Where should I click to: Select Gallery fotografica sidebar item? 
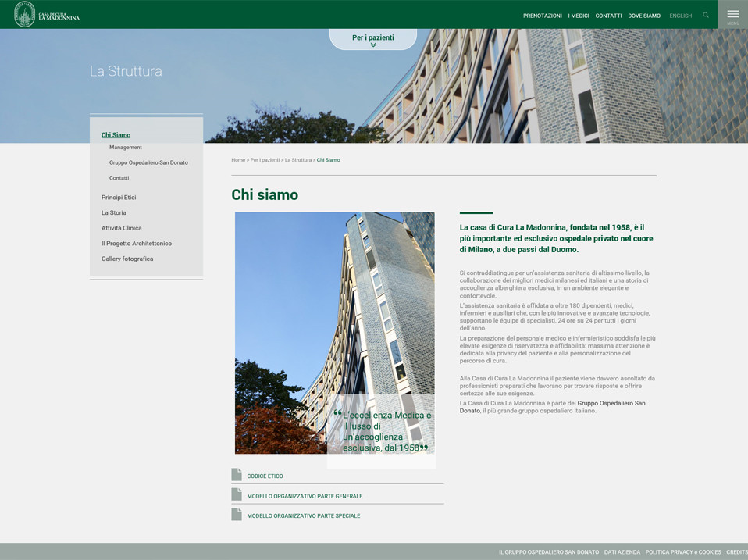click(127, 259)
